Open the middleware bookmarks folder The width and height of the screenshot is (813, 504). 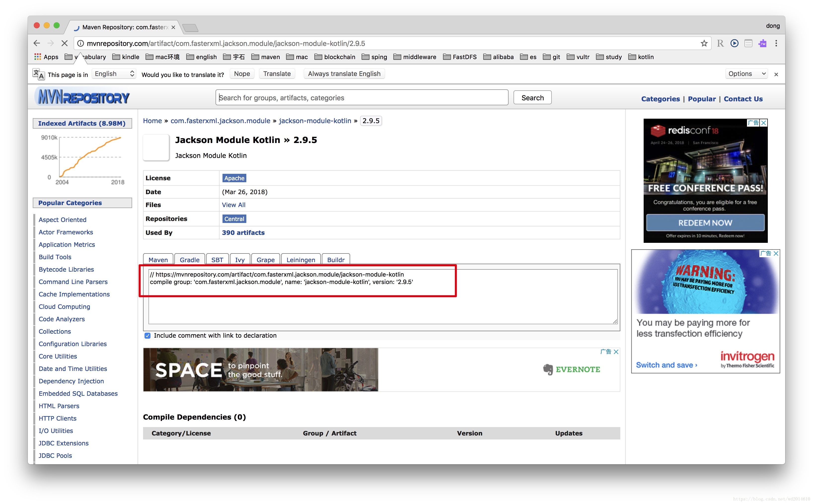415,57
